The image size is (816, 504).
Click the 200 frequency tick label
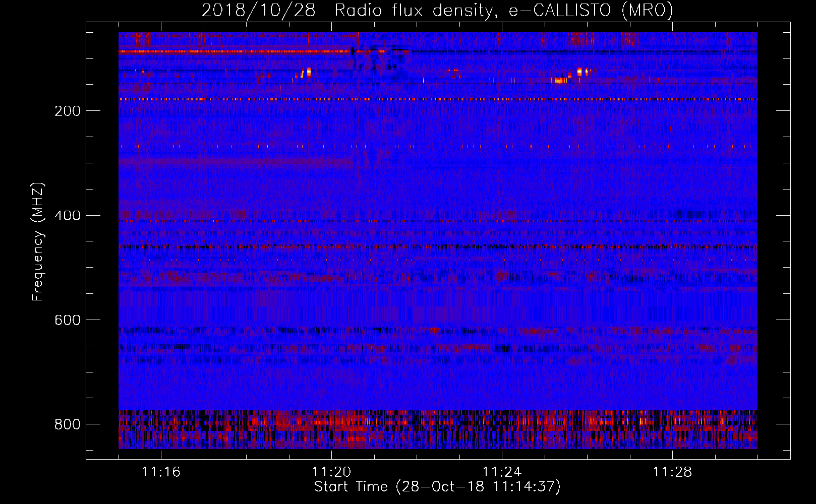click(x=68, y=111)
